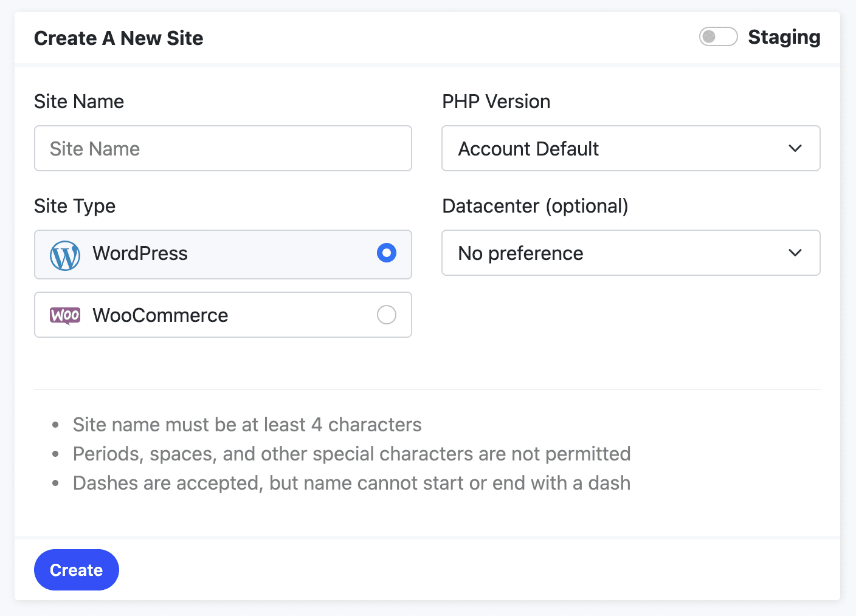Open the PHP Version dropdown
This screenshot has height=616, width=856.
[630, 148]
